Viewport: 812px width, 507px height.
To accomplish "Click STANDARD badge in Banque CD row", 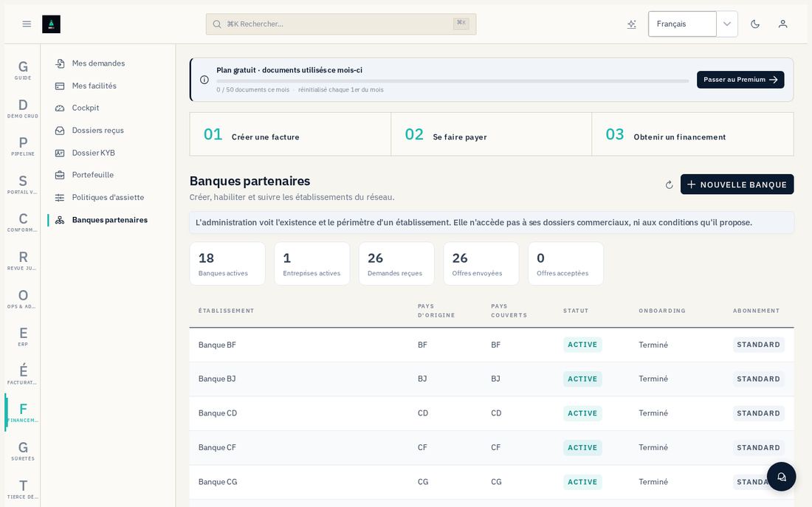I will [758, 413].
